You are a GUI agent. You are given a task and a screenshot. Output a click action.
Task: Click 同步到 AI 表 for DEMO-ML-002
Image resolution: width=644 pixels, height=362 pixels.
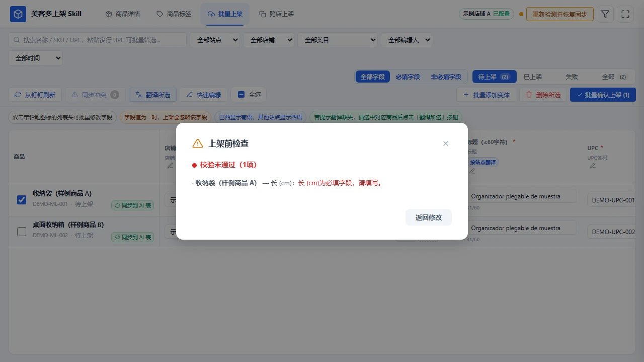(133, 237)
